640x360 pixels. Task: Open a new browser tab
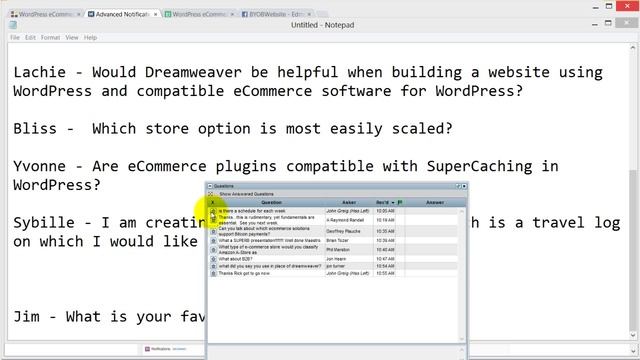click(x=322, y=14)
